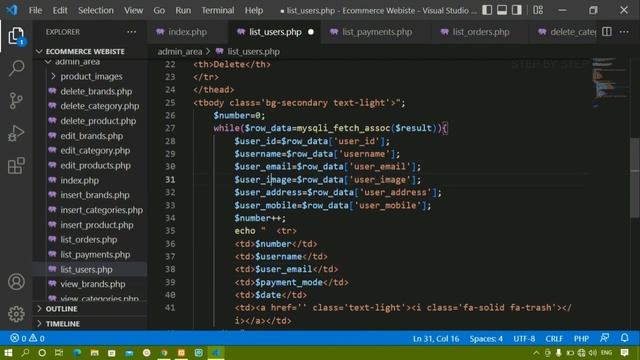Open delete_brands.php in explorer
The image size is (640, 360).
coord(96,91)
